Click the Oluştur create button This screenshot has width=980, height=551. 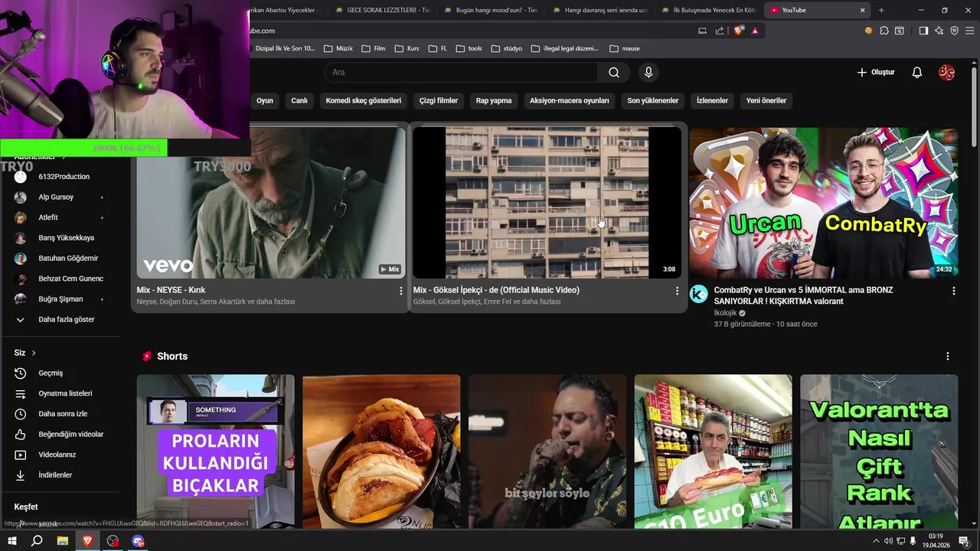875,72
